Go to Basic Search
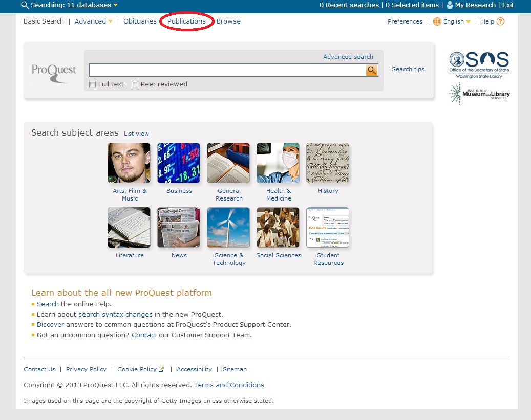 coord(44,21)
